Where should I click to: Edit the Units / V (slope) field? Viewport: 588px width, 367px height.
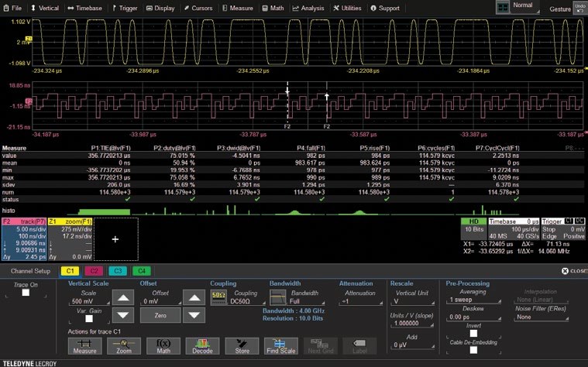[412, 323]
